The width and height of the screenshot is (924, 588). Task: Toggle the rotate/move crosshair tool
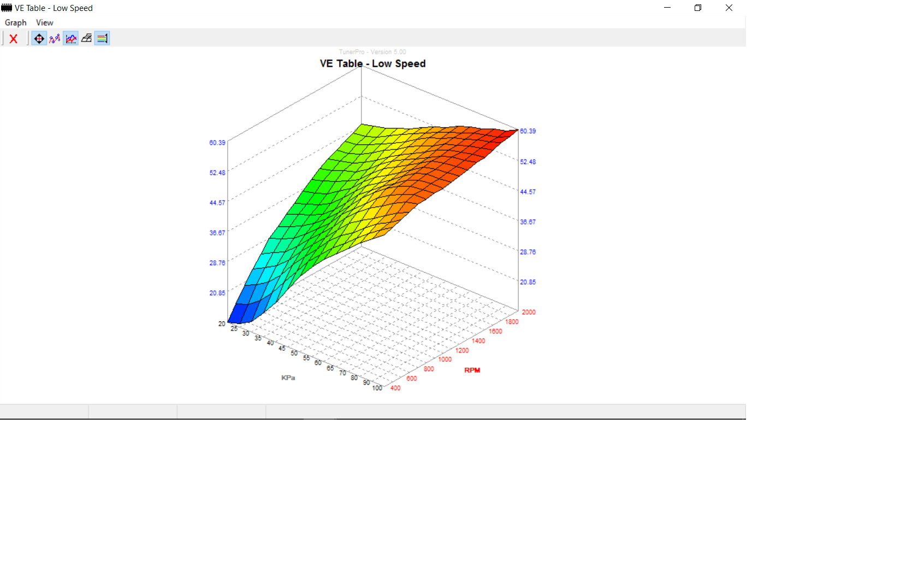pos(39,39)
